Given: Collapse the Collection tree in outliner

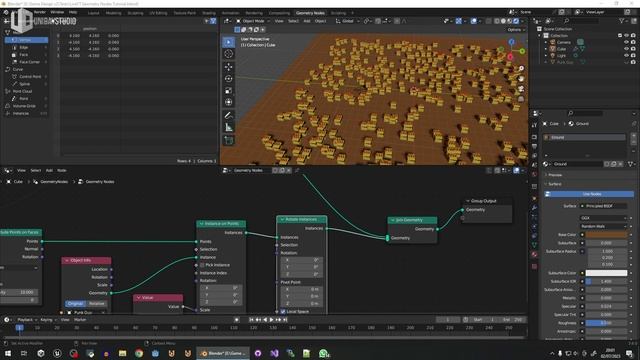Looking at the screenshot, I should tap(540, 36).
